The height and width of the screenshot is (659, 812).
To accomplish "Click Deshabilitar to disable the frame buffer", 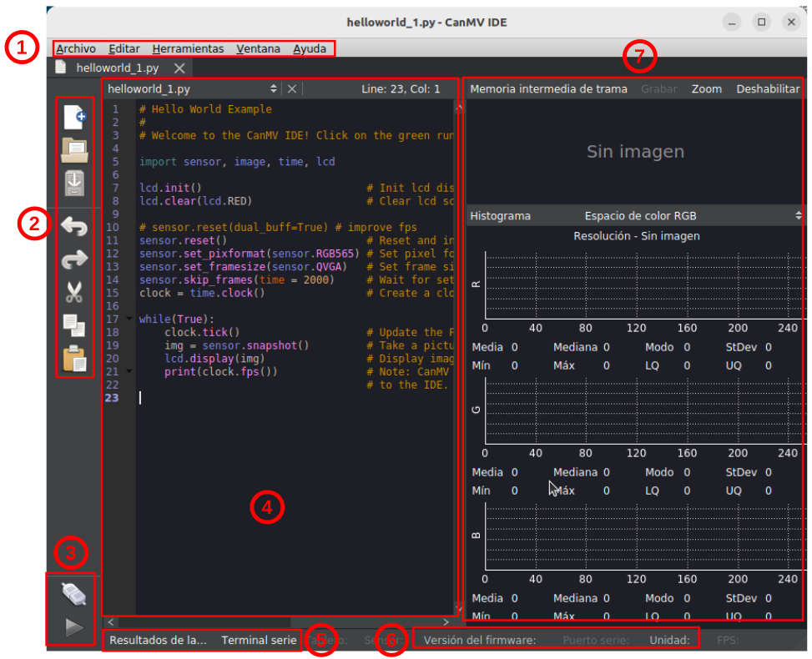I will (x=768, y=89).
